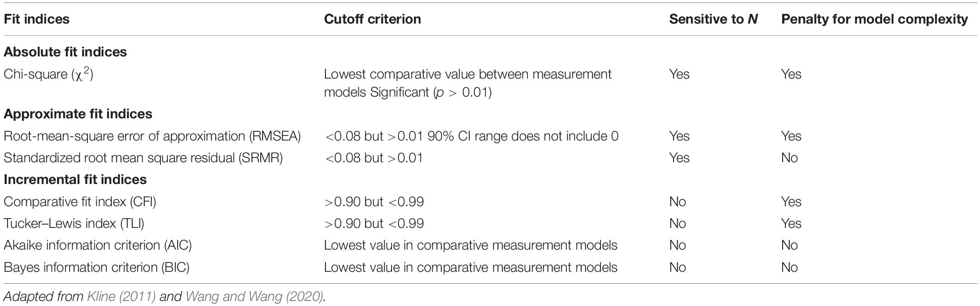Click the Comparative fit index (CFI) label

pyautogui.click(x=80, y=202)
